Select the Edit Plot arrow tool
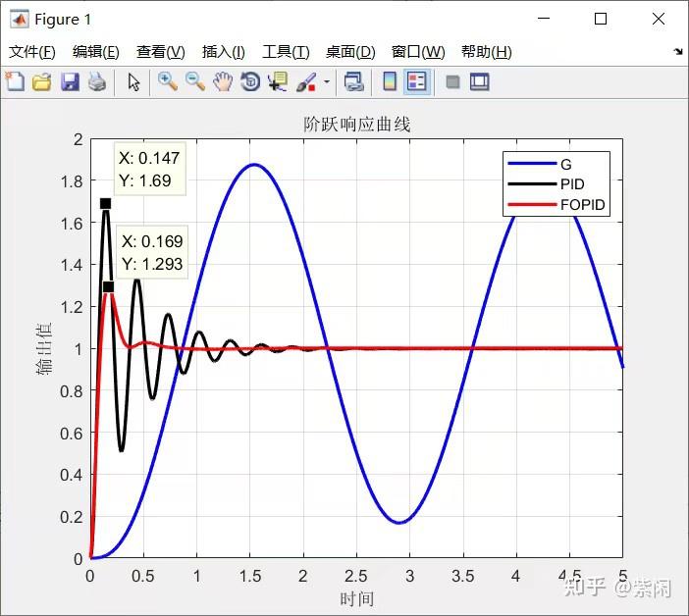The height and width of the screenshot is (616, 689). (x=133, y=82)
